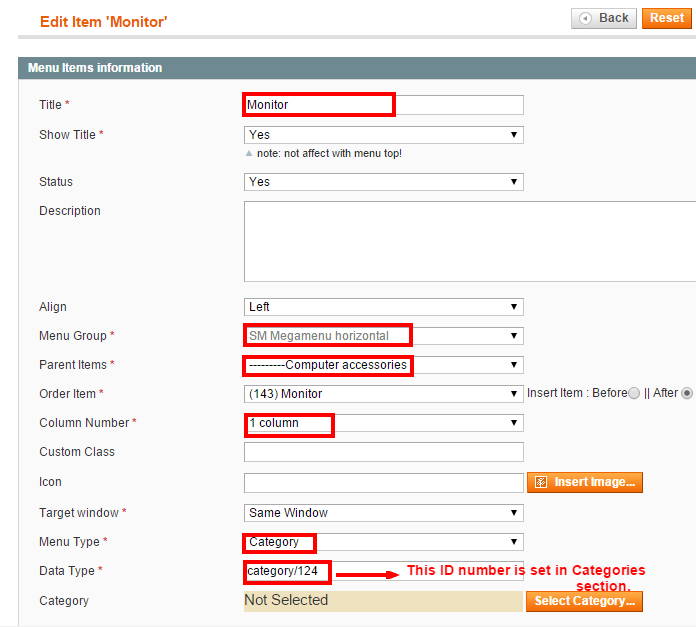The width and height of the screenshot is (696, 627).
Task: Click the image icon on Insert Image button
Action: coord(541,482)
